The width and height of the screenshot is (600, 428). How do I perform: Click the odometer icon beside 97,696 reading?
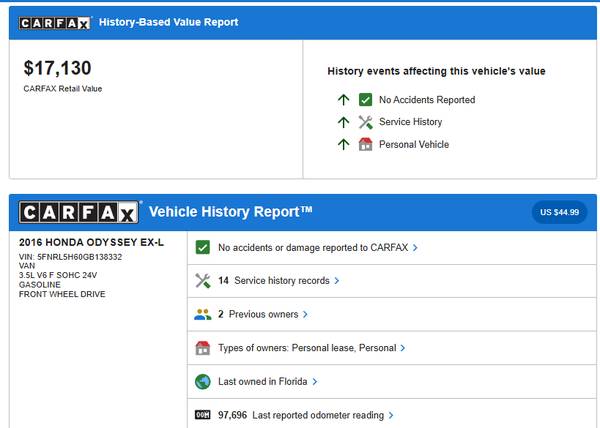coord(203,415)
